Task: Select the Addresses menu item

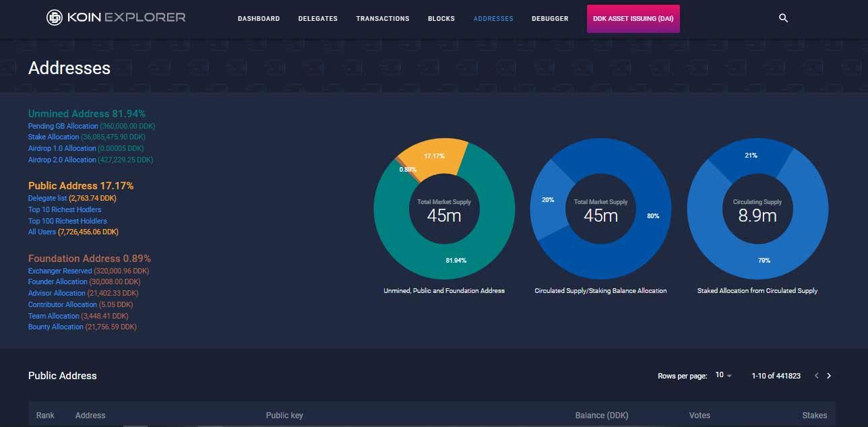Action: [493, 19]
